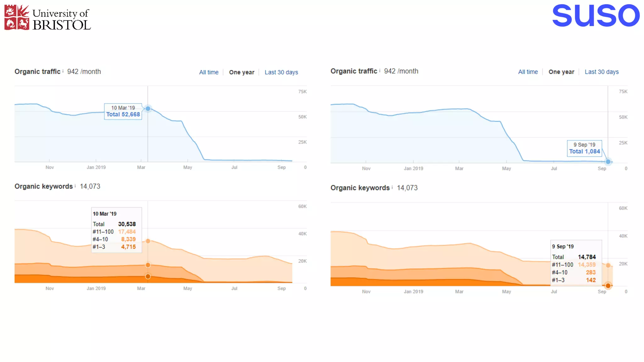Click the 9 Sep '19 keywords breakdown tooltip
Screen dimensions: 644x362
[x=576, y=263]
